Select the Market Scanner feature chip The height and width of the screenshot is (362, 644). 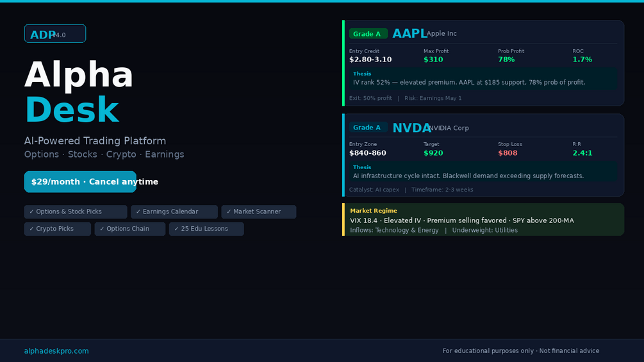coord(259,212)
